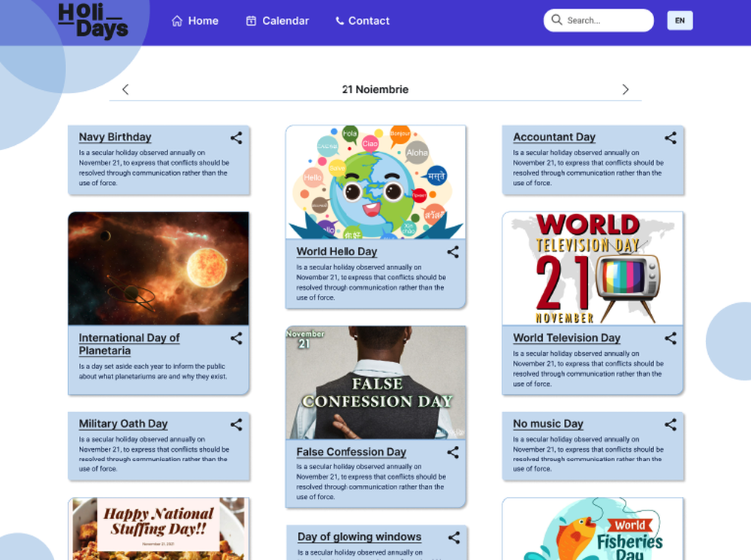Open the Accountant Day title link
This screenshot has height=560, width=751.
point(554,137)
